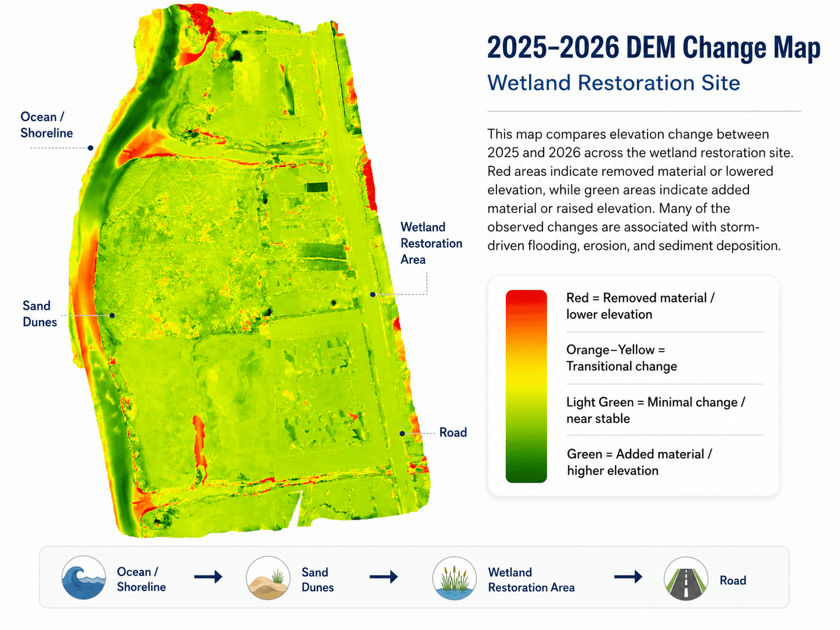Viewport: 840px width, 630px height.
Task: Click the wetland cattails icon
Action: tap(454, 578)
